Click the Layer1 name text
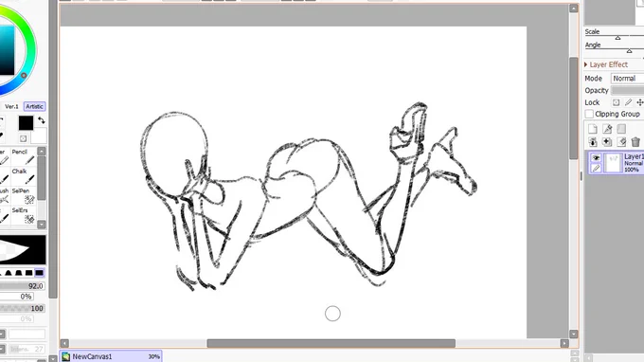Screen dimensions: 644x362 click(634, 156)
